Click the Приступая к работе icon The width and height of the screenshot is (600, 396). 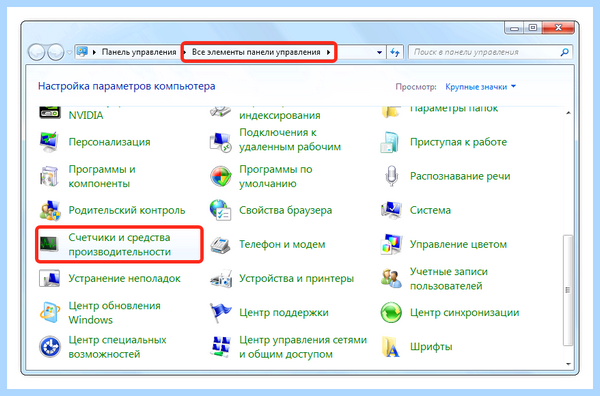tap(390, 142)
